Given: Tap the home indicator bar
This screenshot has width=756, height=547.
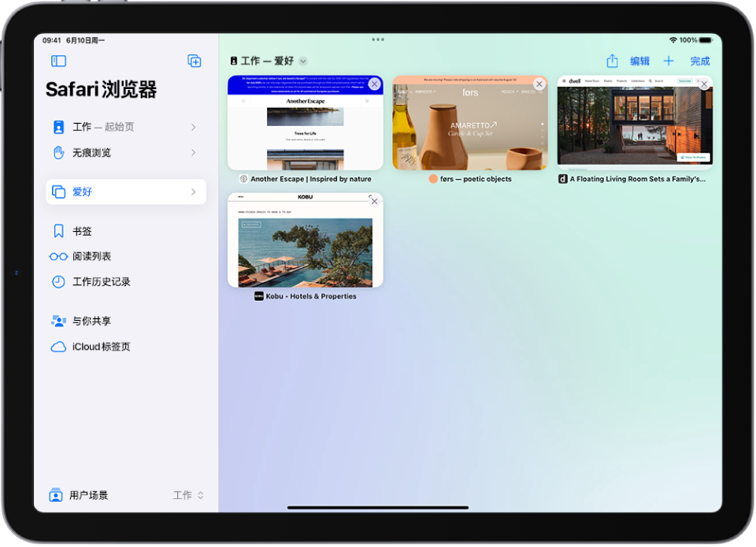Looking at the screenshot, I should [x=378, y=508].
